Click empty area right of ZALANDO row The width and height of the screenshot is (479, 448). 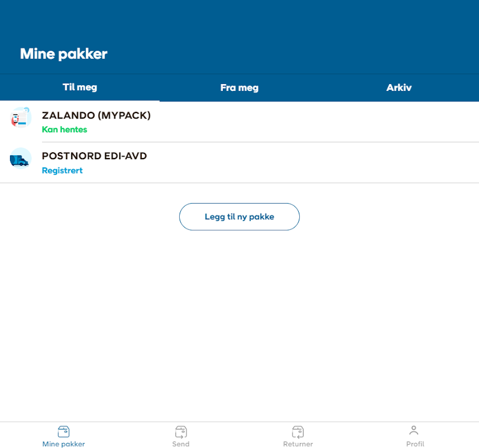(350, 122)
